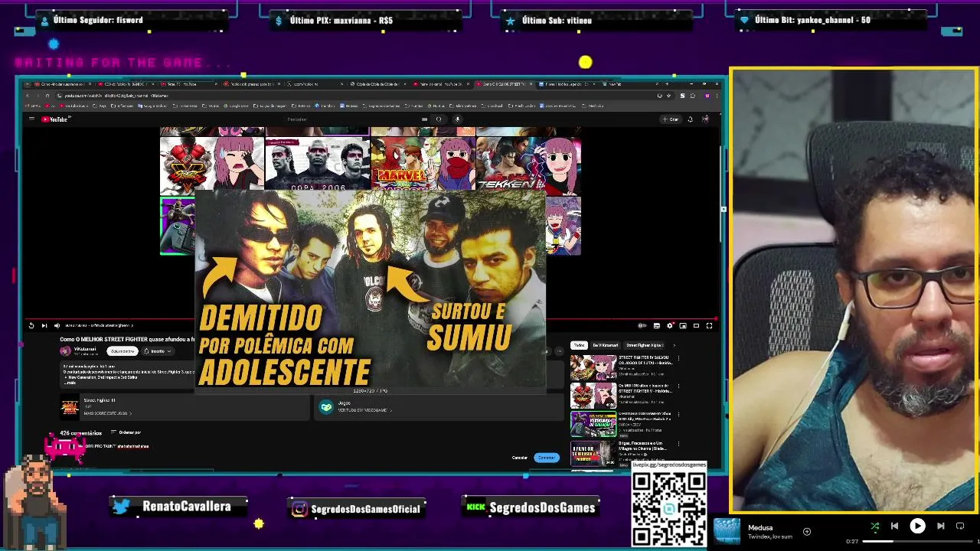Seek on the Spotify song progress bar
This screenshot has height=551, width=980.
coord(916,541)
